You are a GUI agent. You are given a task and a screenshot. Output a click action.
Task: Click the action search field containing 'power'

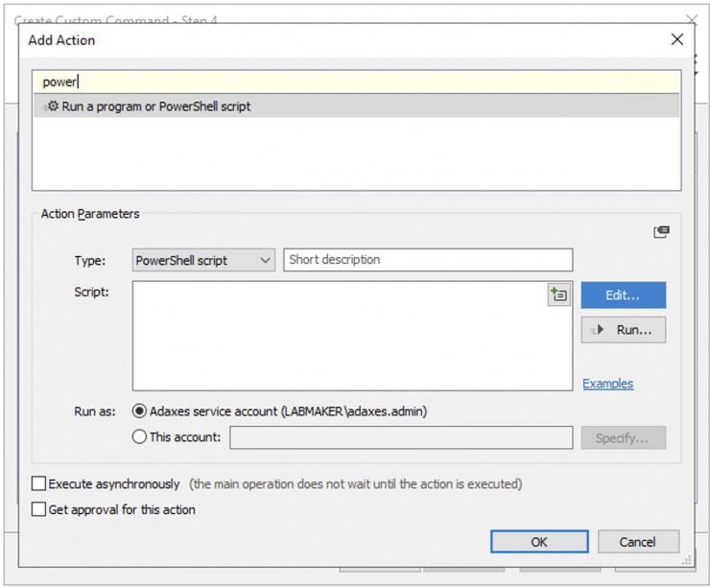click(356, 82)
